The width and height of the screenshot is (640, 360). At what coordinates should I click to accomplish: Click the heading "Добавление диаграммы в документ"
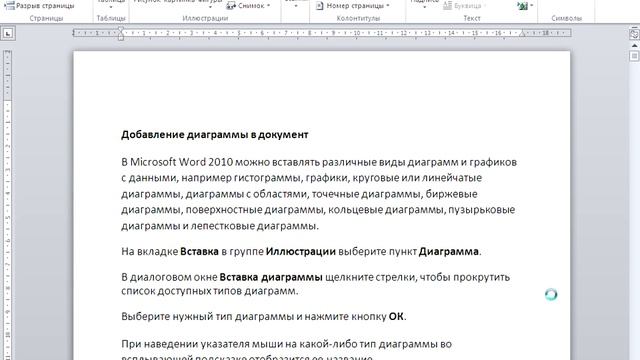point(215,135)
